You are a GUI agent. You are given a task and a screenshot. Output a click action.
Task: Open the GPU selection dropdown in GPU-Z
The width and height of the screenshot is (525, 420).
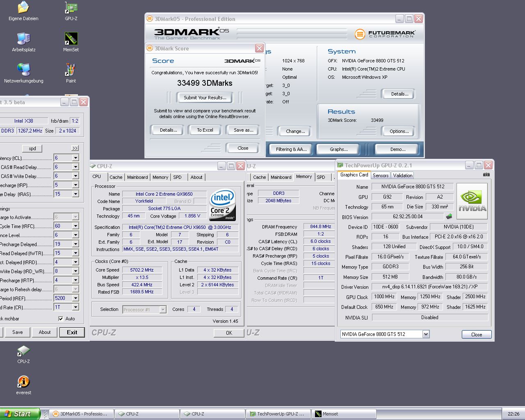(x=426, y=334)
